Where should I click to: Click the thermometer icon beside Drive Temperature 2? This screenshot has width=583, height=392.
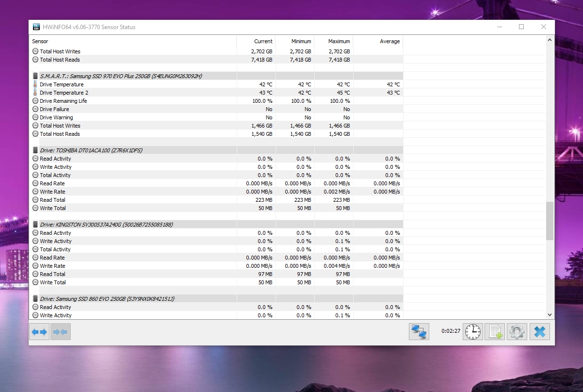coord(35,93)
